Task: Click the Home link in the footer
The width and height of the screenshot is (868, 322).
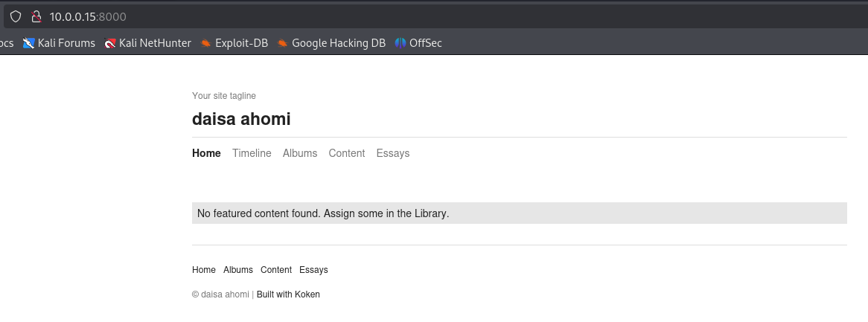Action: tap(204, 270)
